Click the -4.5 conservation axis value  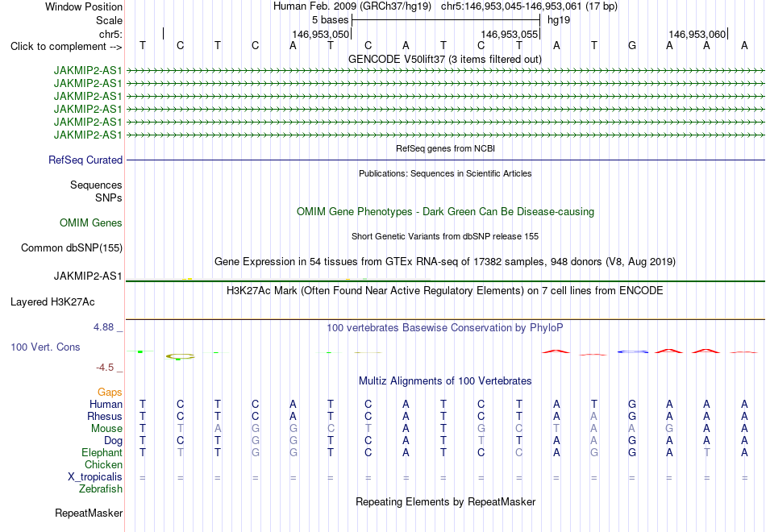pos(105,368)
